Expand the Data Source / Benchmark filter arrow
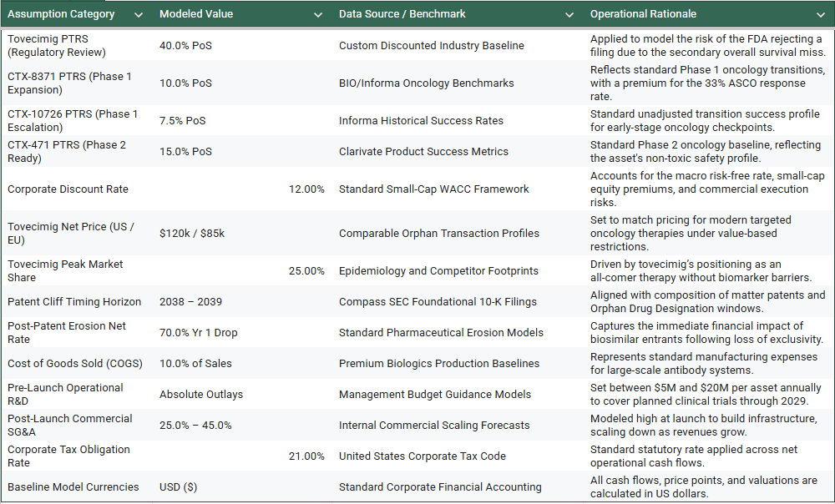The width and height of the screenshot is (835, 504). pyautogui.click(x=569, y=15)
